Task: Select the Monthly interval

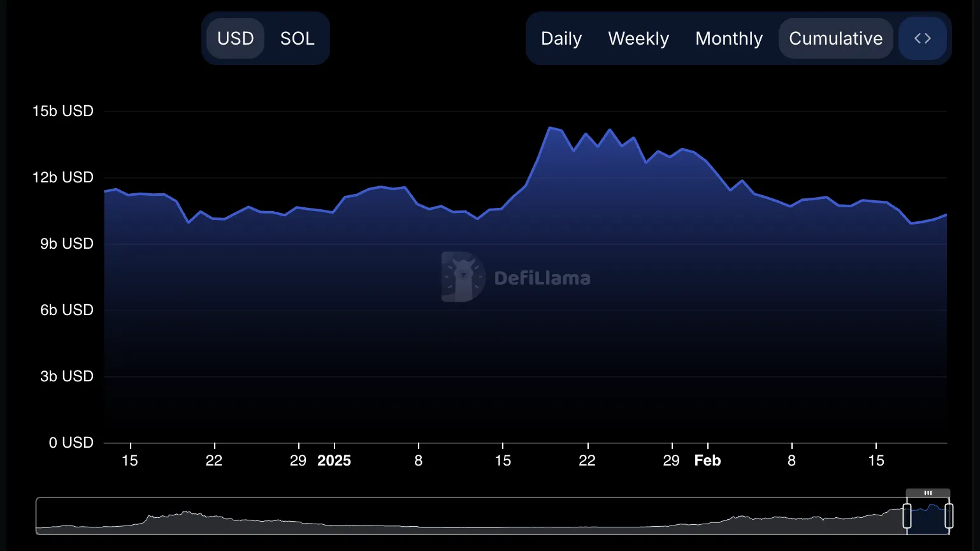Action: [729, 38]
